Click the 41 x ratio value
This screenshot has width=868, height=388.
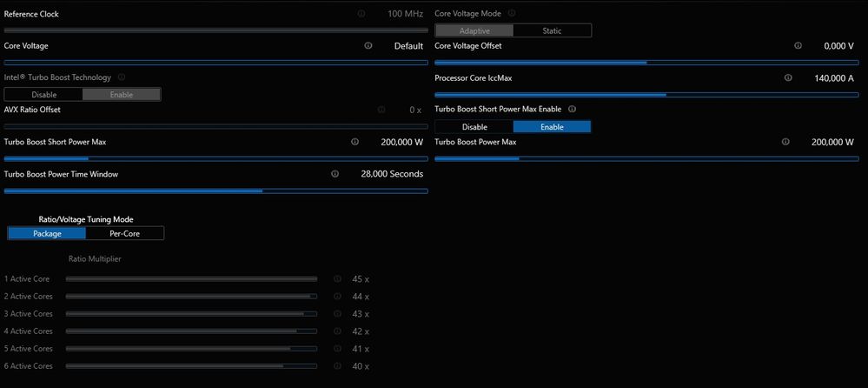[361, 349]
